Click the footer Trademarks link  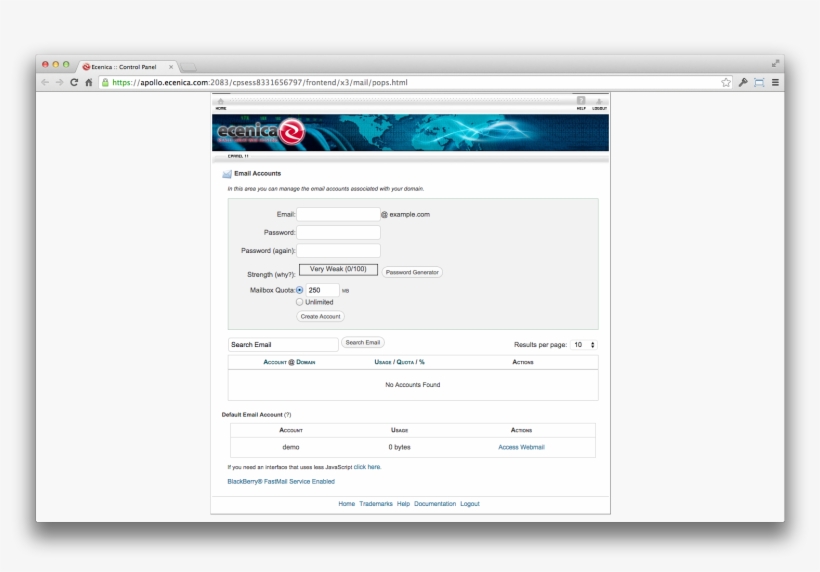coord(375,504)
